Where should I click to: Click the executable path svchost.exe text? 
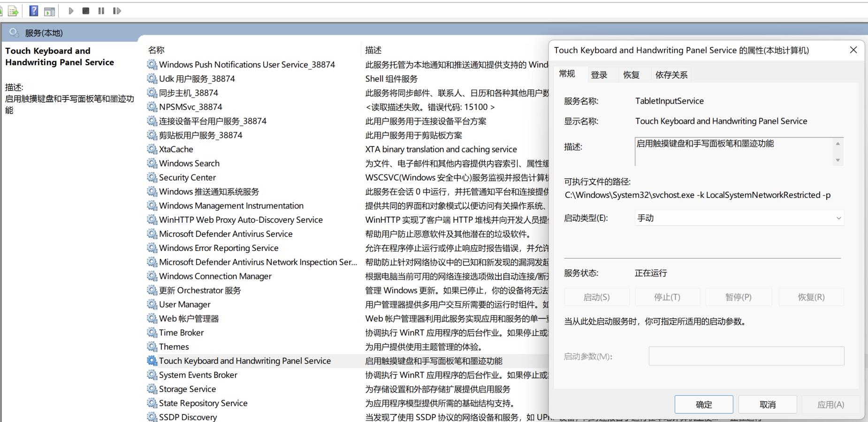coord(698,195)
